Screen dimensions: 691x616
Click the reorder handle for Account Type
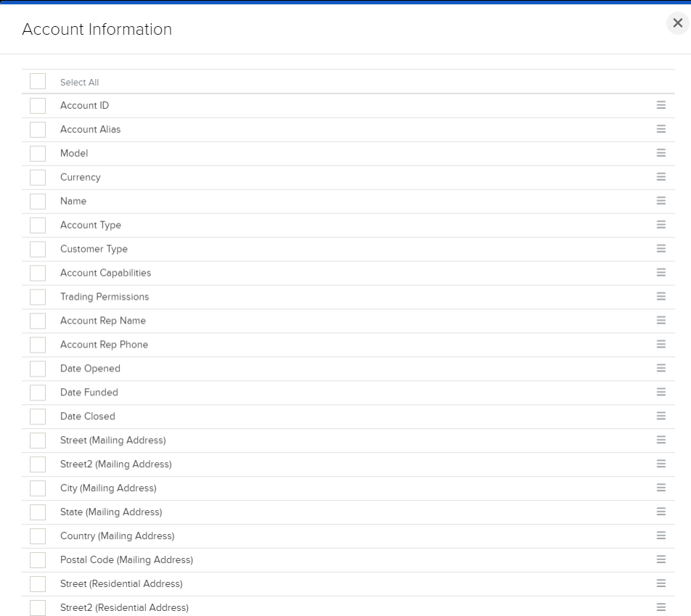pyautogui.click(x=661, y=224)
